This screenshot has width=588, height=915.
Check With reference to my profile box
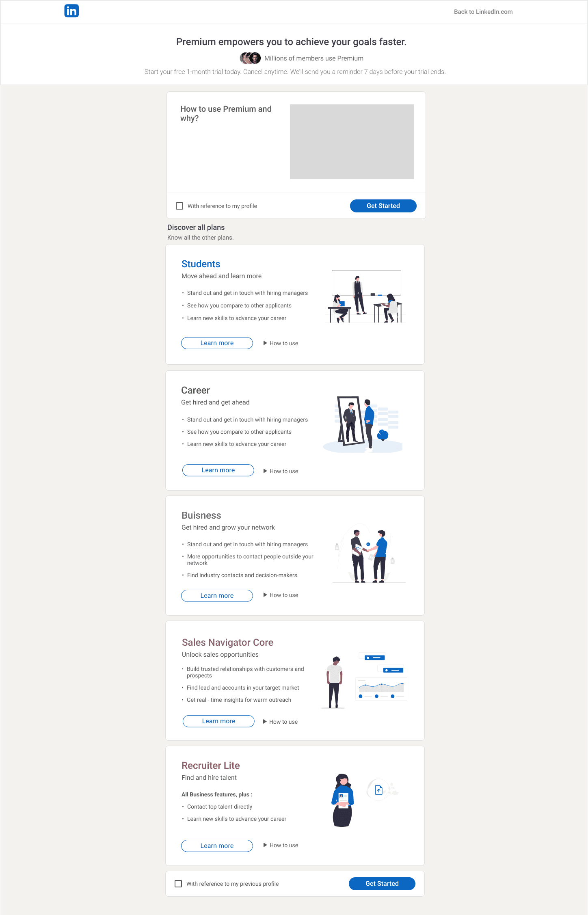[x=179, y=206]
